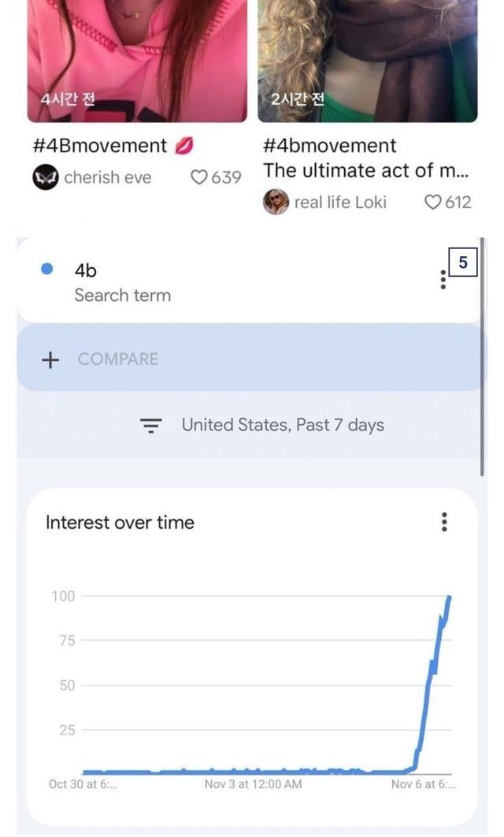504x837 pixels.
Task: Open cherish eve's profile avatar
Action: click(x=45, y=177)
